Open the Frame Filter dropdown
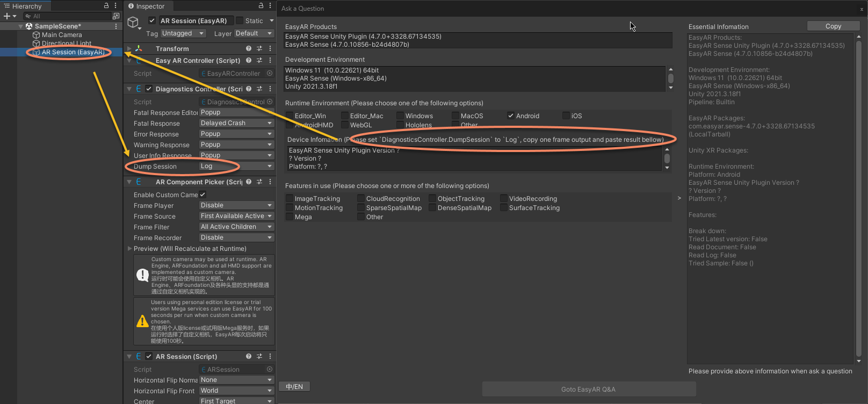 tap(237, 227)
